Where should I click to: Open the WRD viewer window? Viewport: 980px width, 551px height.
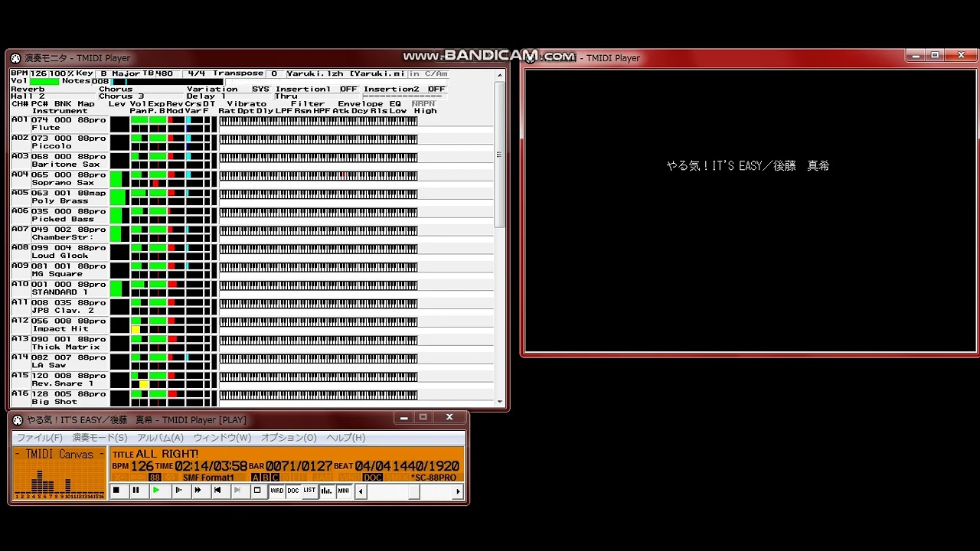coord(277,490)
